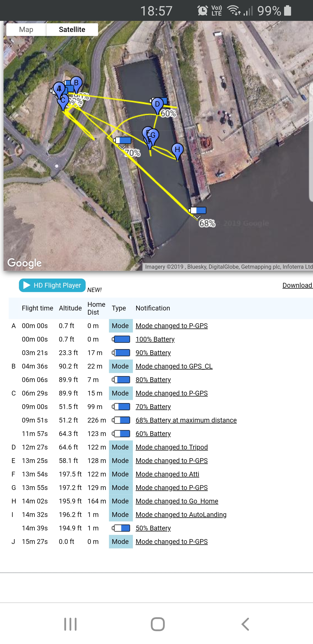The height and width of the screenshot is (644, 313).
Task: Click map marker D pin
Action: pos(157,104)
